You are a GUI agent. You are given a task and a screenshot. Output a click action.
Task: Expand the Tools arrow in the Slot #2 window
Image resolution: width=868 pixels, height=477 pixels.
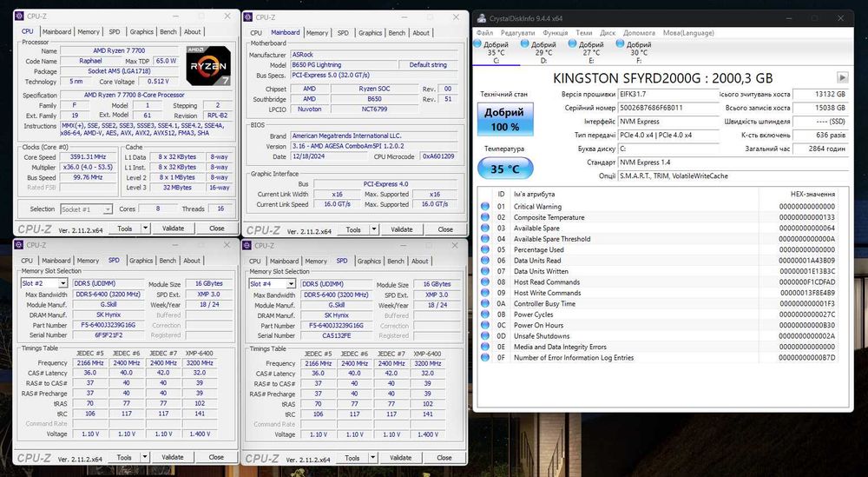point(145,458)
